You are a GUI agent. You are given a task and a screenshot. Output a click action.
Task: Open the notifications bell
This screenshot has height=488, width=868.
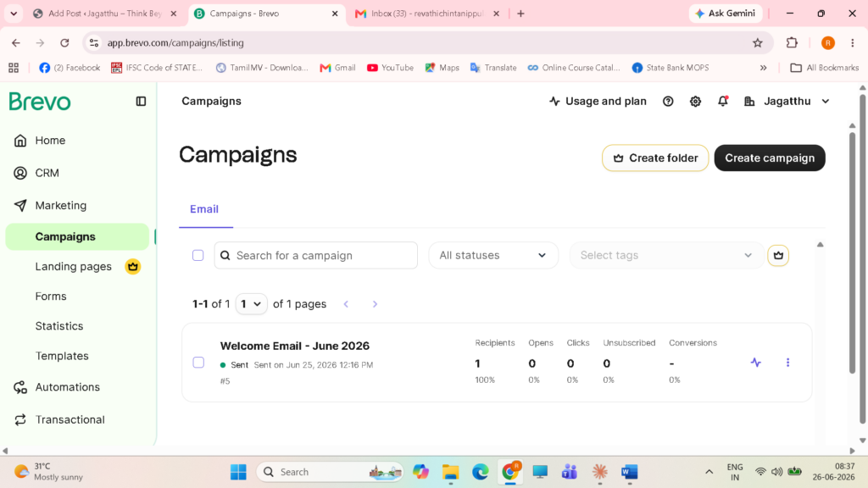tap(723, 102)
